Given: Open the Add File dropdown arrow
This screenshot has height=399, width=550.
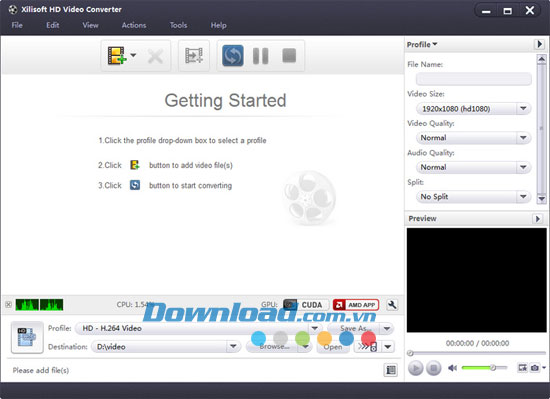Looking at the screenshot, I should 133,55.
